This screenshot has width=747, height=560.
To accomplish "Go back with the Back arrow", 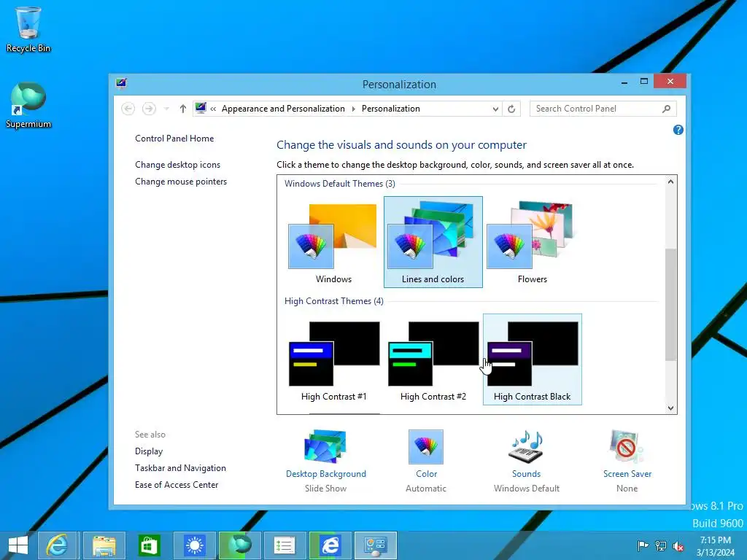I will point(128,109).
